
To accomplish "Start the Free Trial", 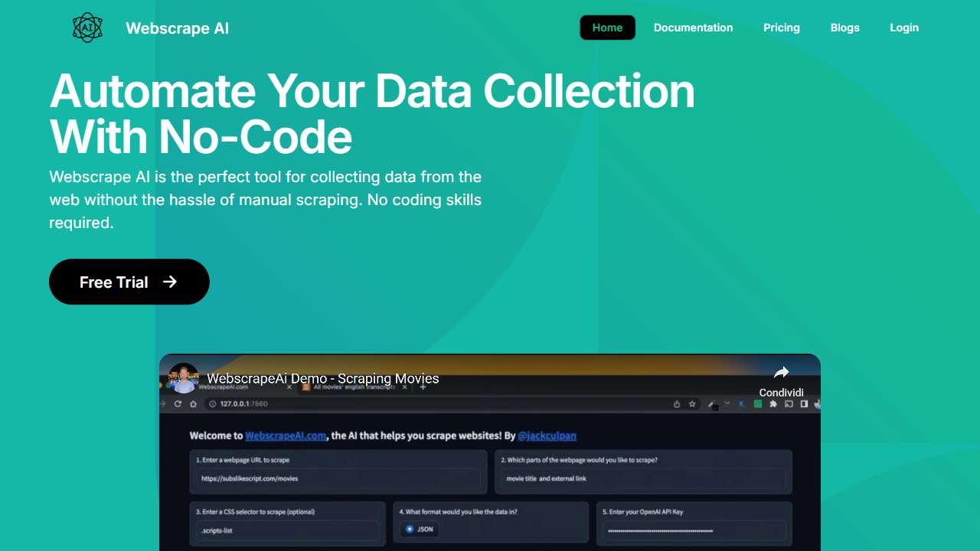I will click(129, 282).
